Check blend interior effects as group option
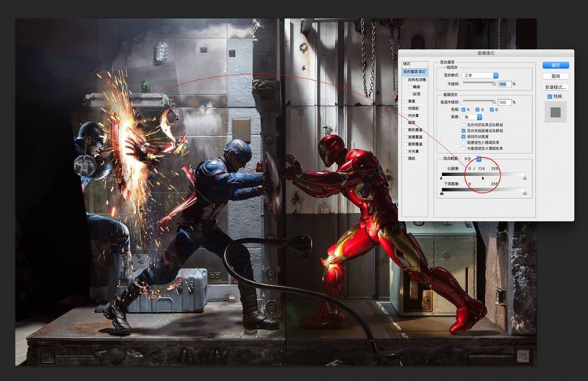 (464, 125)
